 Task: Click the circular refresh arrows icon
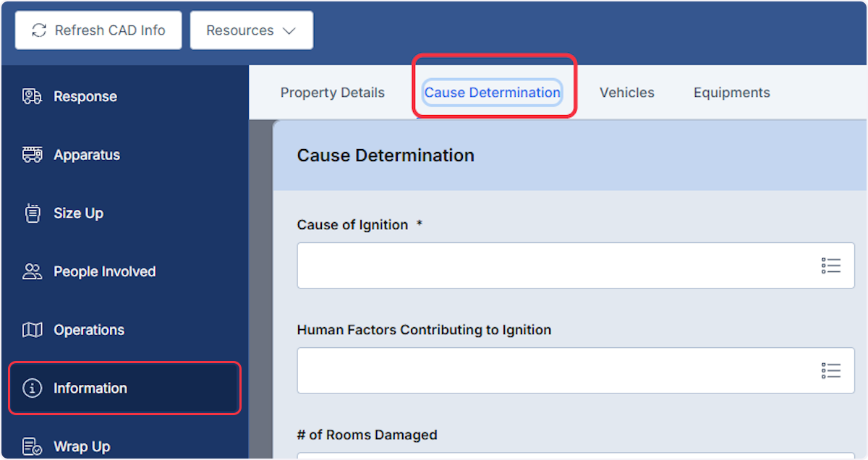39,30
